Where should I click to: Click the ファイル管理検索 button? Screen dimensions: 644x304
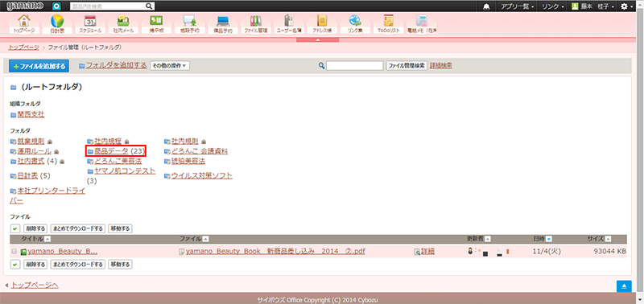407,66
